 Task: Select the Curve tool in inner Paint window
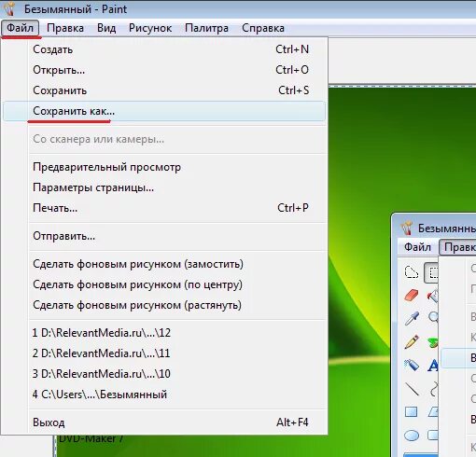tap(433, 389)
